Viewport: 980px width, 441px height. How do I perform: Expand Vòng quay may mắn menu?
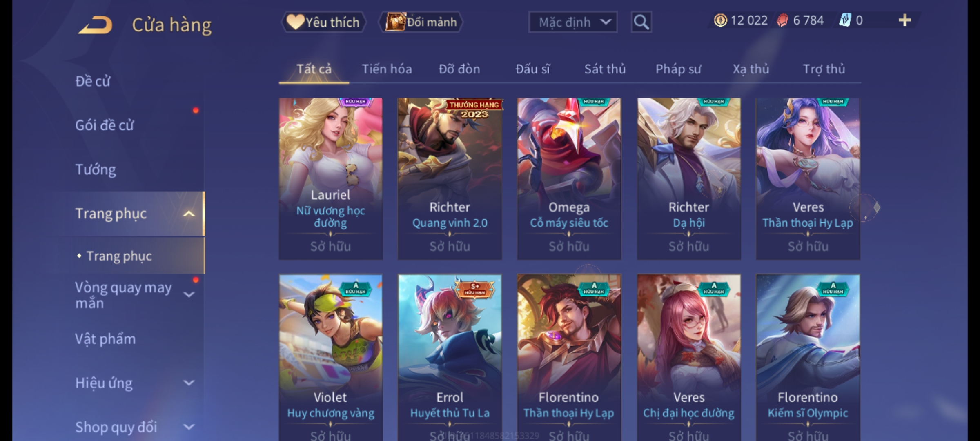click(189, 294)
